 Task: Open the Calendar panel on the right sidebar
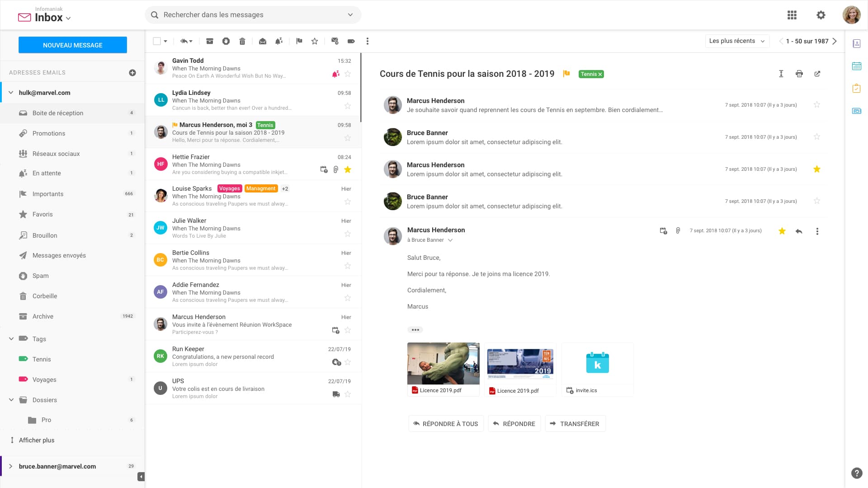click(857, 66)
